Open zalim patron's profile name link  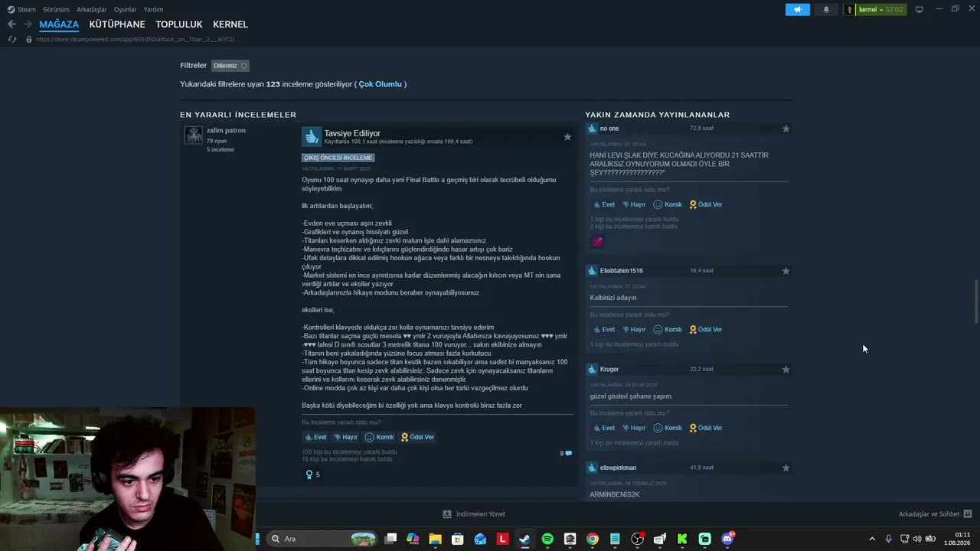[x=226, y=131]
